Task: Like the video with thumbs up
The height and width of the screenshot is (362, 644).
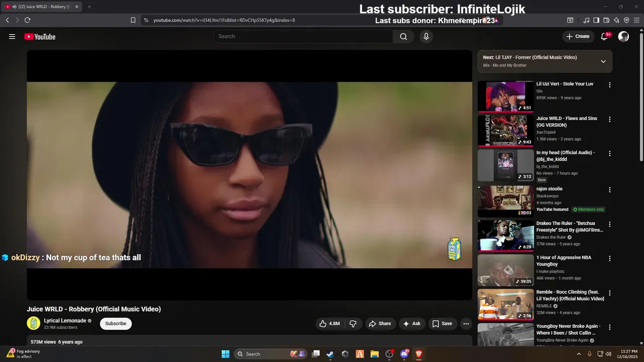Action: coord(330,324)
